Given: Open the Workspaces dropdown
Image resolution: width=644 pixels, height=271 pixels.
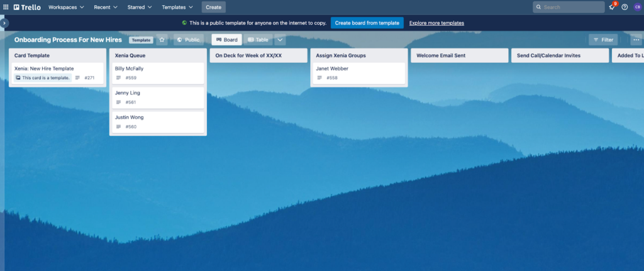Looking at the screenshot, I should click(x=66, y=7).
